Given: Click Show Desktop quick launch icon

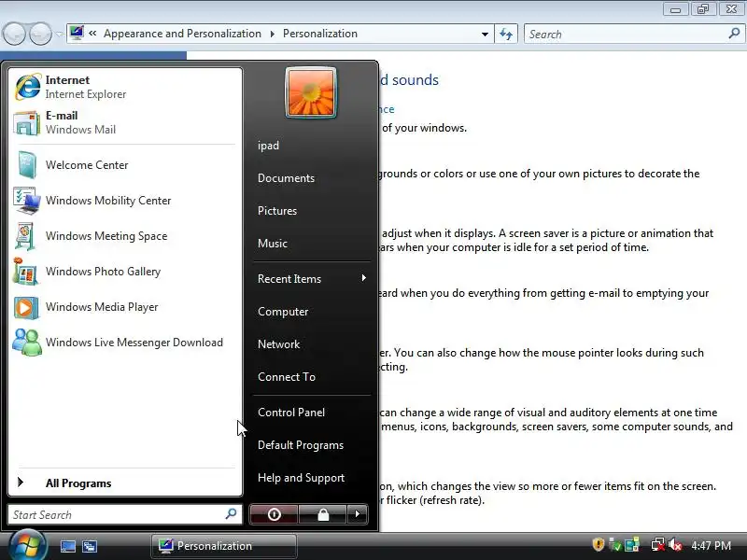Looking at the screenshot, I should coord(67,546).
